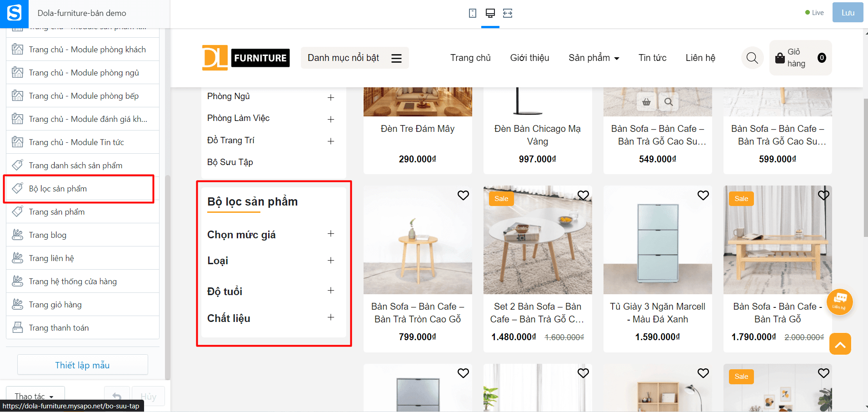The height and width of the screenshot is (412, 868).
Task: Click tag icon of Trang sản phẩm
Action: pos(17,211)
